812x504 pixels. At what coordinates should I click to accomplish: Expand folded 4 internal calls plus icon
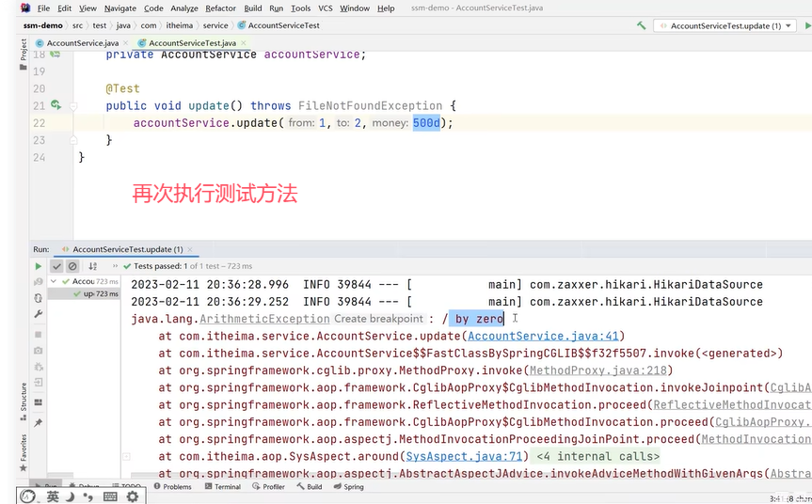(126, 456)
